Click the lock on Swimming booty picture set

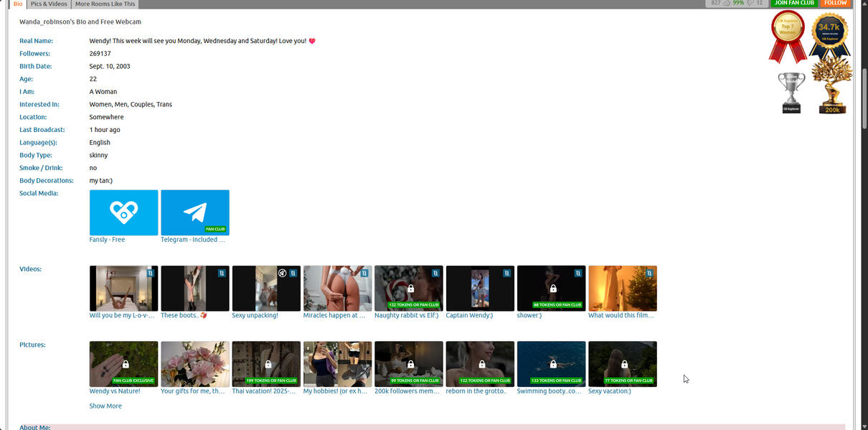point(553,364)
